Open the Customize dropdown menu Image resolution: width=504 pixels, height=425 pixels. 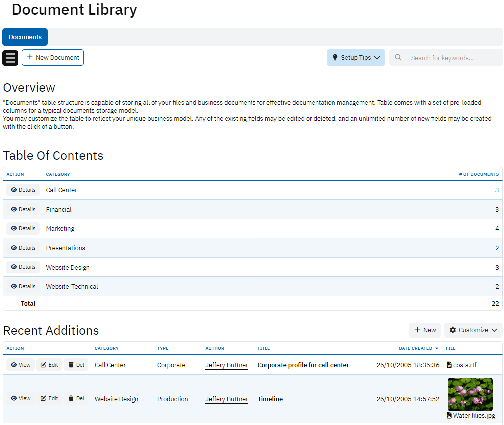[473, 330]
